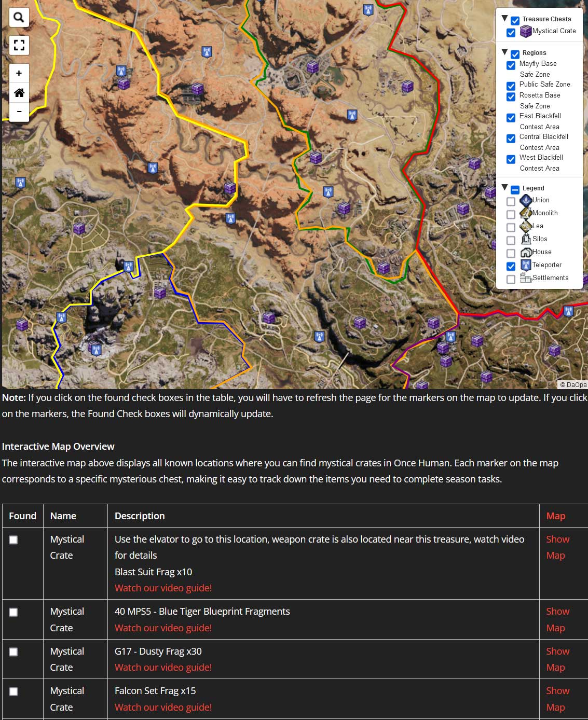Zoom out with the minus button
The image size is (588, 720).
19,112
